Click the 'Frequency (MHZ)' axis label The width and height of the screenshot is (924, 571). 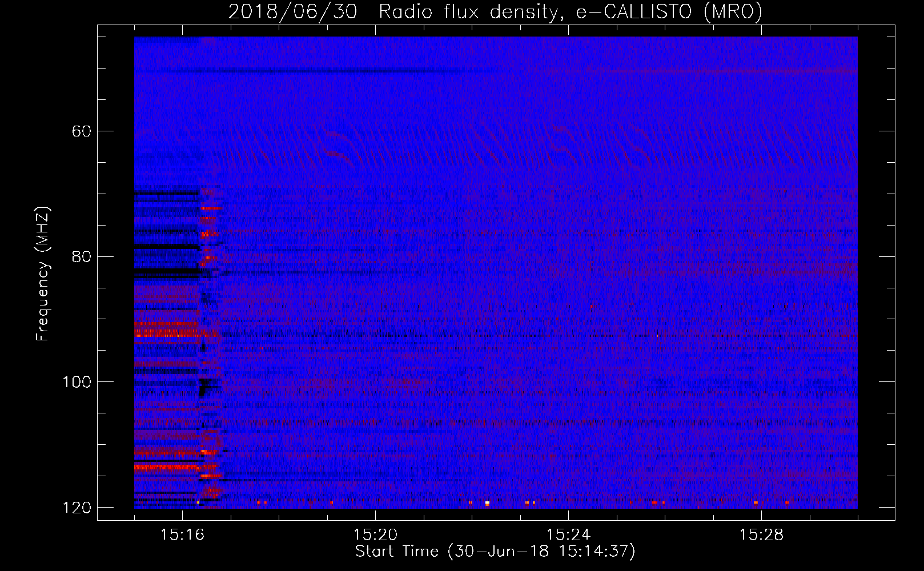pyautogui.click(x=43, y=274)
